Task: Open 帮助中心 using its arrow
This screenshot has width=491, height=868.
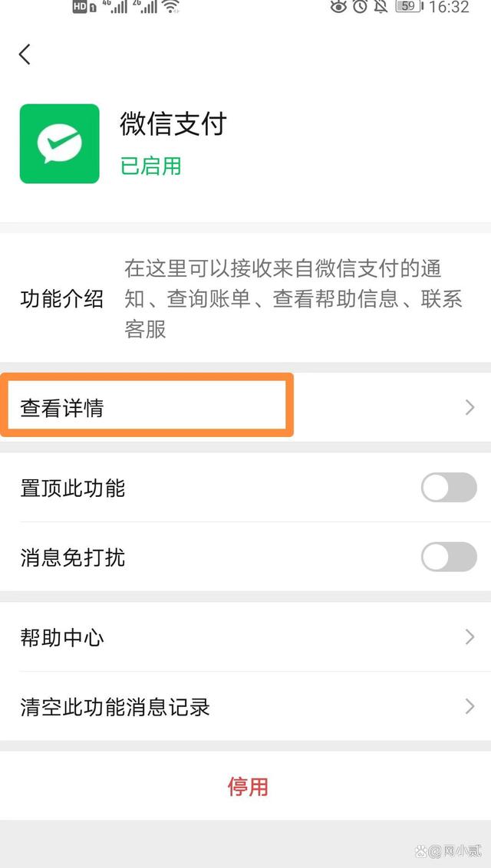Action: pos(470,637)
